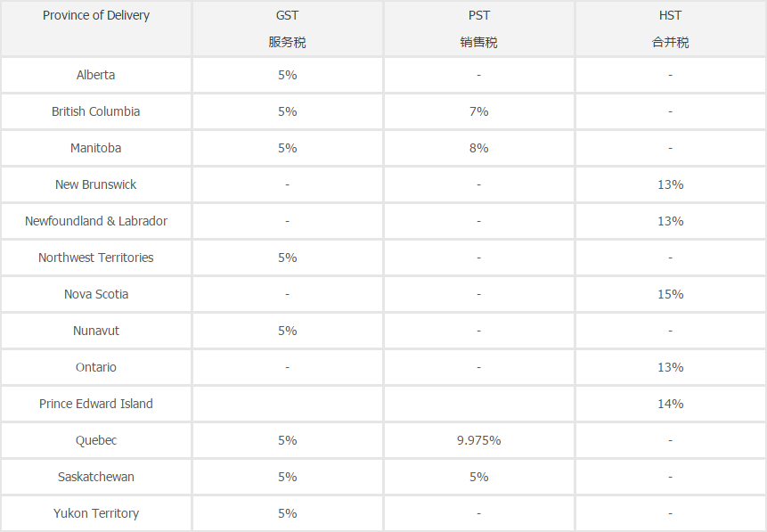This screenshot has height=532, width=767.
Task: Click Northwest Territories 5% GST value
Action: click(287, 258)
